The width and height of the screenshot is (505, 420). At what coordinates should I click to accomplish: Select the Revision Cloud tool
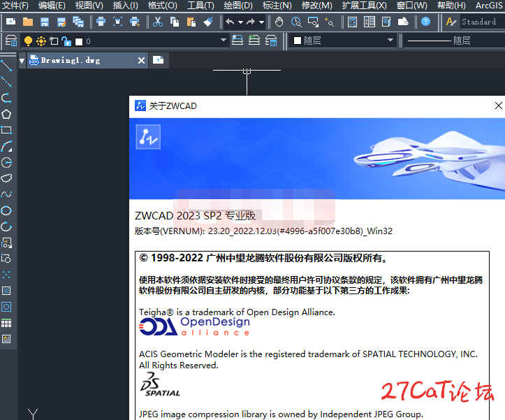tap(6, 178)
